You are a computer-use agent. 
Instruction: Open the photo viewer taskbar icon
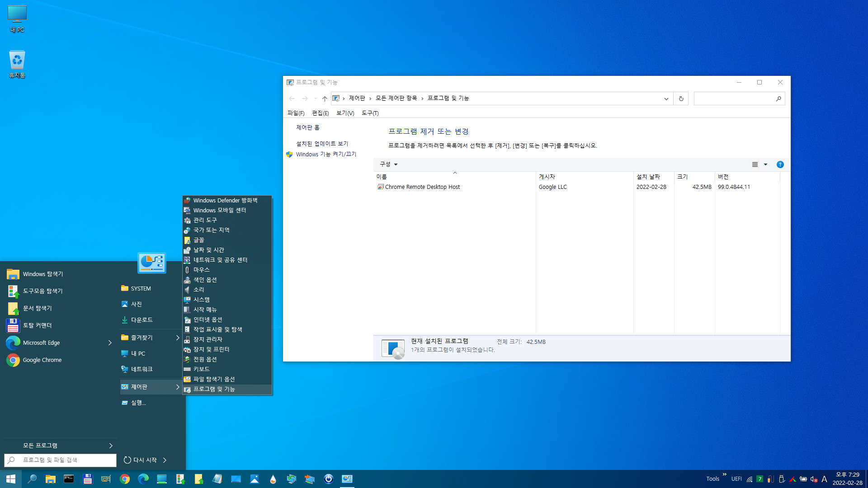[255, 479]
